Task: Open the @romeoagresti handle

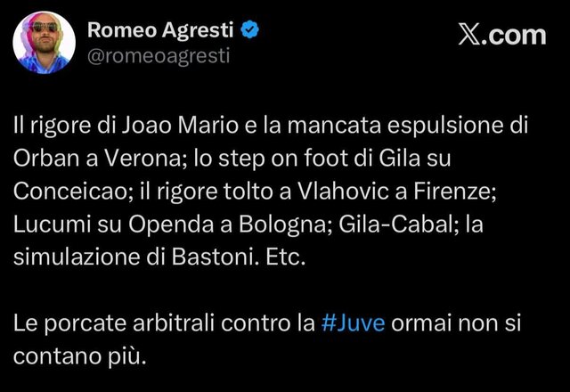Action: [x=159, y=56]
